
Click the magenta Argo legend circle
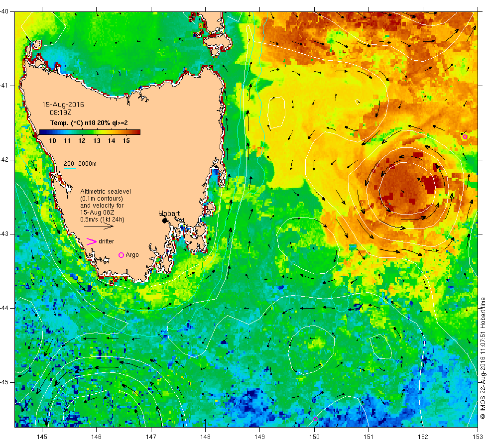122,255
